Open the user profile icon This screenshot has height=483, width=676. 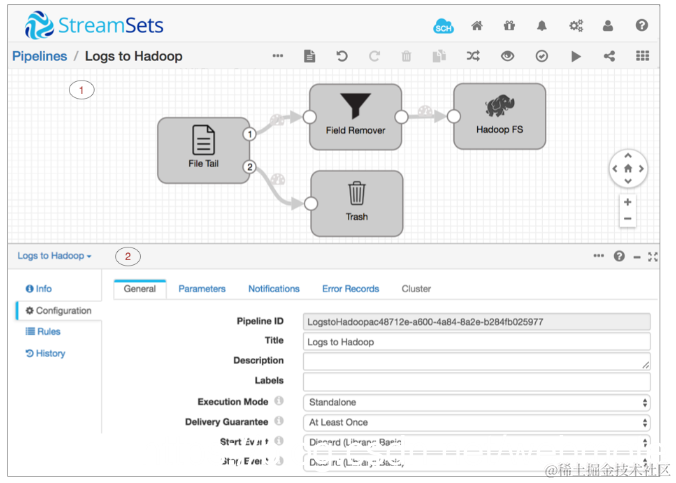pyautogui.click(x=608, y=26)
